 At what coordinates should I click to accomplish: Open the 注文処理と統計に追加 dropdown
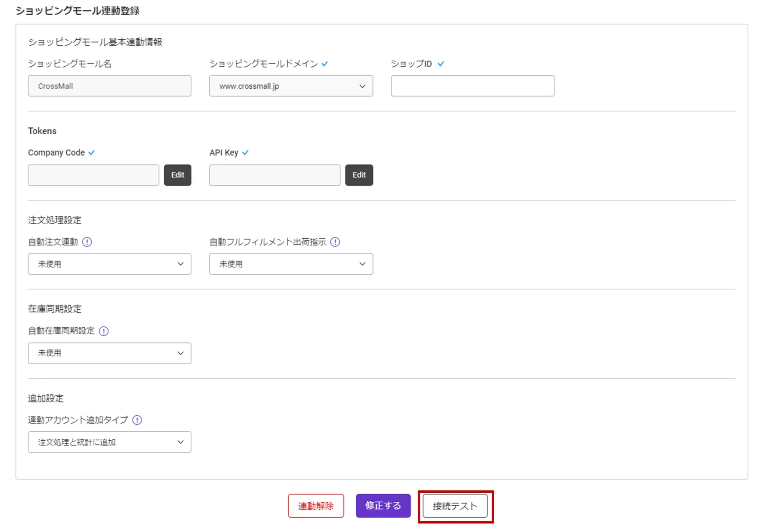[x=109, y=442]
